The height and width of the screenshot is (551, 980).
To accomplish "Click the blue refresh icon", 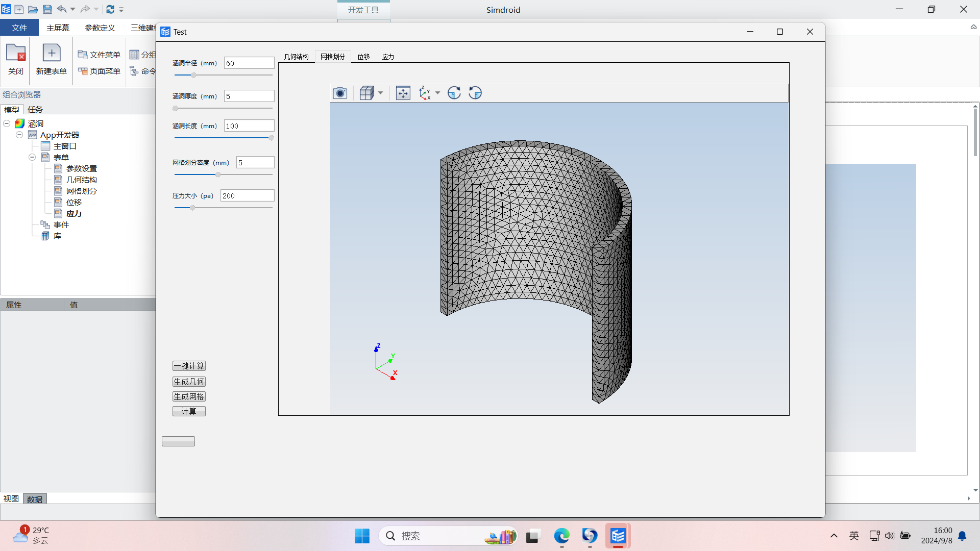I will 110,9.
